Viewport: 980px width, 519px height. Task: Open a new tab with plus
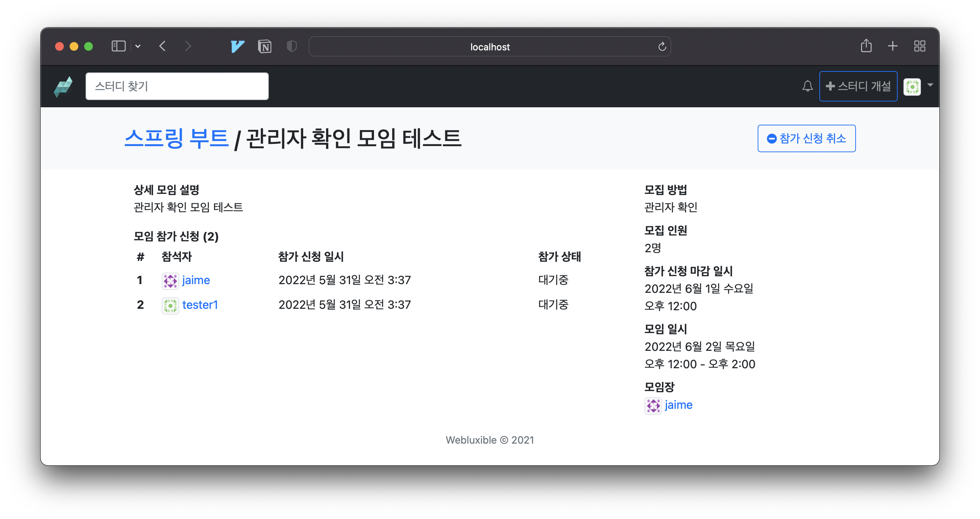(x=893, y=46)
